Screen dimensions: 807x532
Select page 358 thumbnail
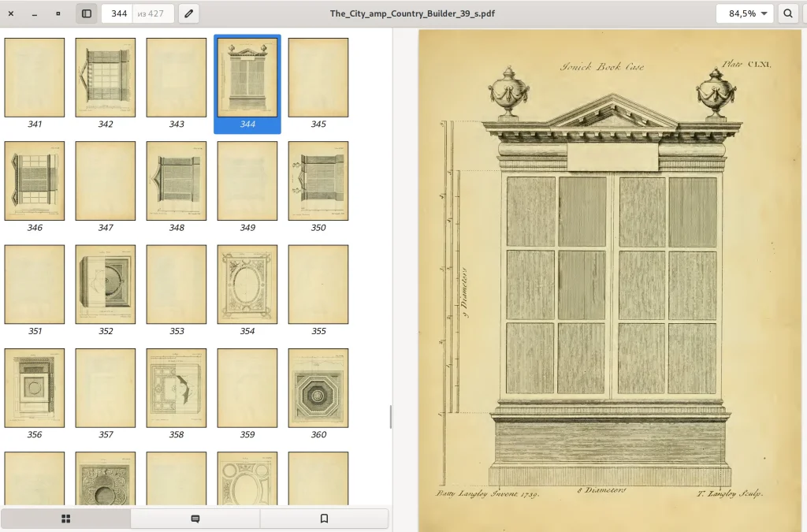(177, 388)
